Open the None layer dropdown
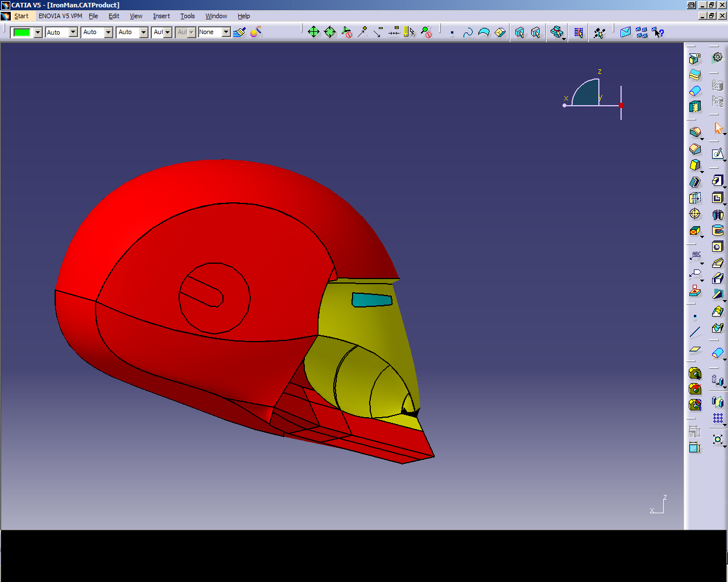728x582 pixels. click(x=214, y=32)
